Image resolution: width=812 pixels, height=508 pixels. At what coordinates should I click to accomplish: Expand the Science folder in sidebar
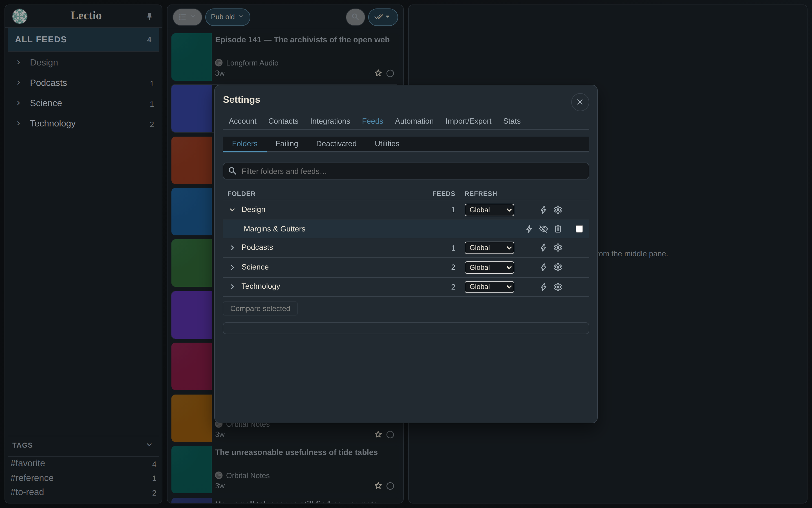coord(18,103)
